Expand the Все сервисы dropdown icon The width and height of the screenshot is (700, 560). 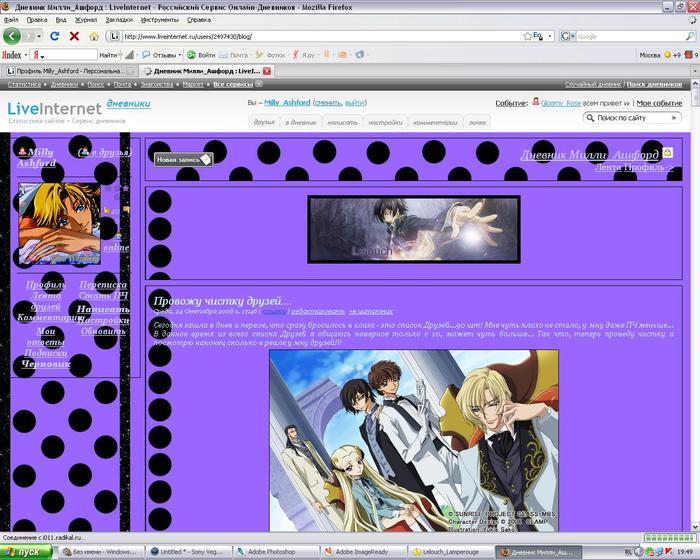coord(258,84)
